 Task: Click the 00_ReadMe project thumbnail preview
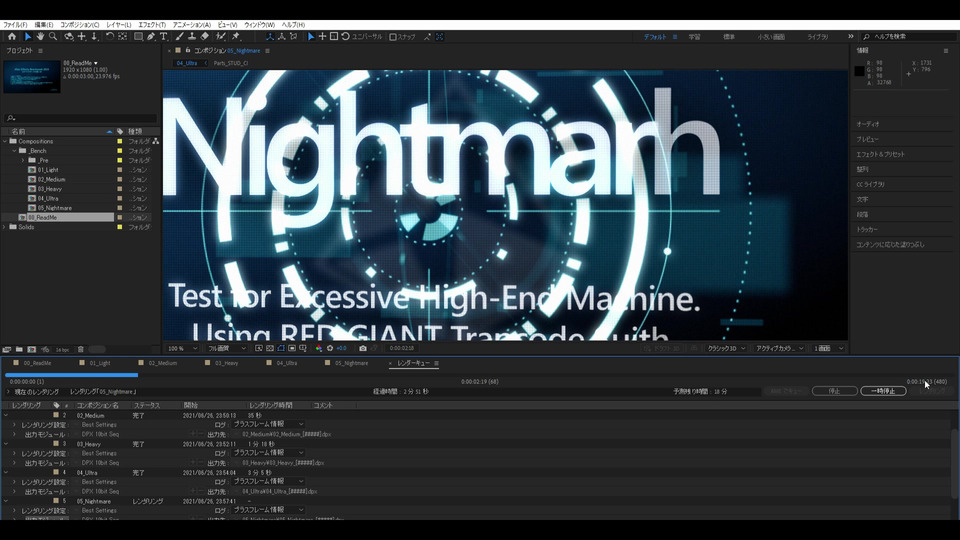click(x=32, y=76)
